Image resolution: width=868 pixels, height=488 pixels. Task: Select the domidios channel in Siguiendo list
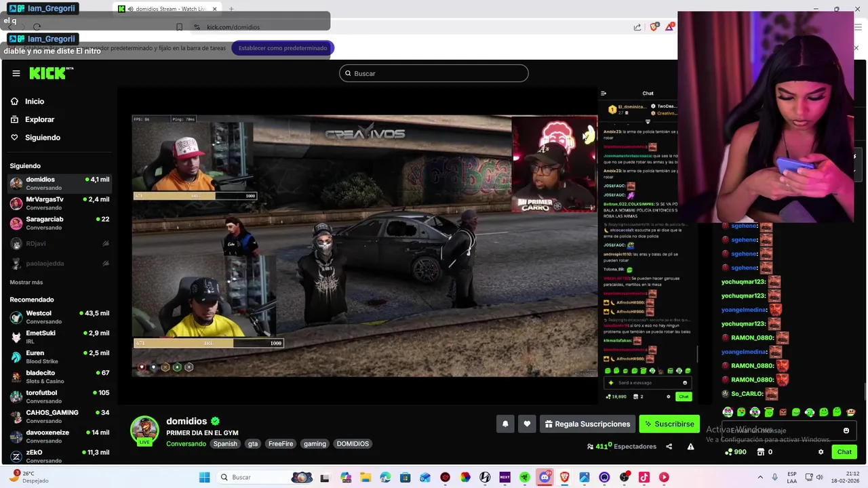tap(60, 183)
